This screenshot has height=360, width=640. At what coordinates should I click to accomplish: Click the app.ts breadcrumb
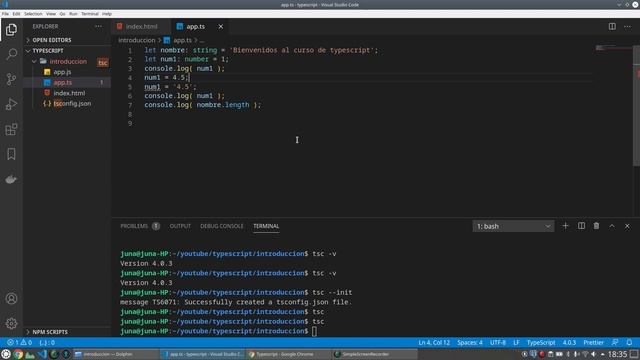(182, 40)
